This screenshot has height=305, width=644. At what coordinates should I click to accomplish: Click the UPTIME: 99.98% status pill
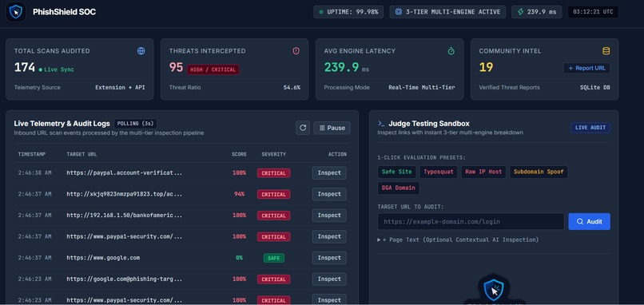(x=348, y=12)
